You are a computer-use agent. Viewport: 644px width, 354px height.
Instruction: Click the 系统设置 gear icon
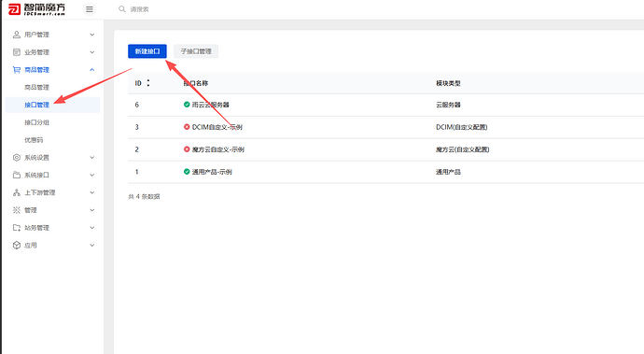click(x=17, y=158)
